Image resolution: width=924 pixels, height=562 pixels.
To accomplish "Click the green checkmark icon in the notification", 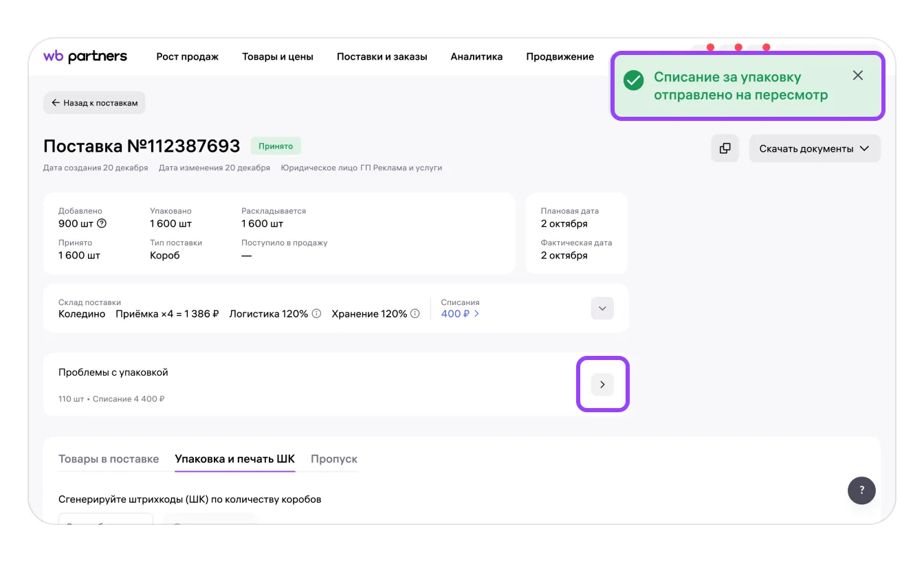I will [x=633, y=80].
